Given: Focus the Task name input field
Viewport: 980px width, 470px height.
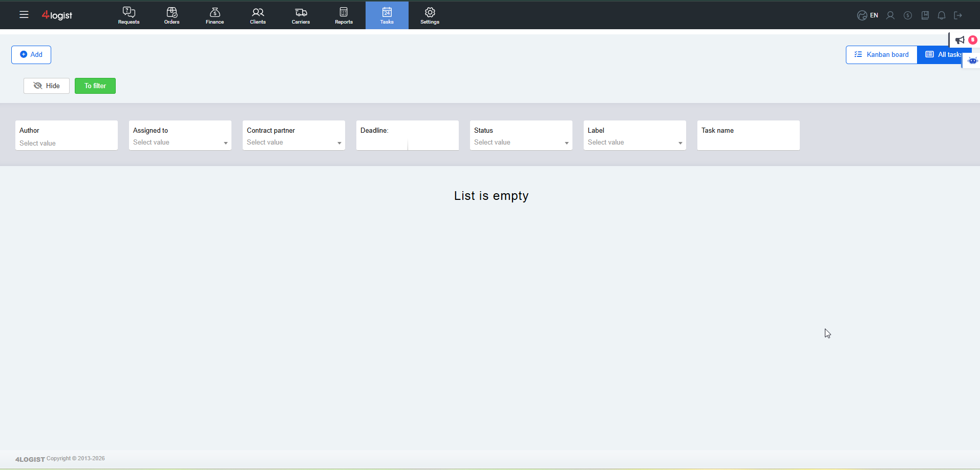Looking at the screenshot, I should coord(749,142).
